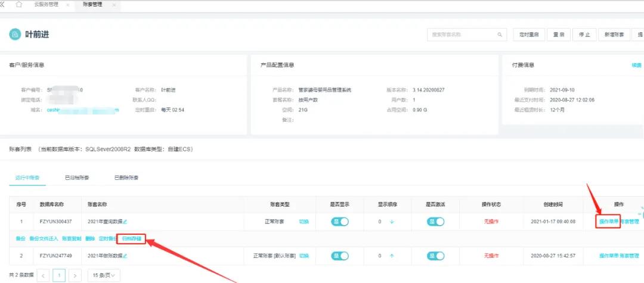Edit name of 2021年做账数据 via pencil icon
The height and width of the screenshot is (283, 644).
[125, 256]
